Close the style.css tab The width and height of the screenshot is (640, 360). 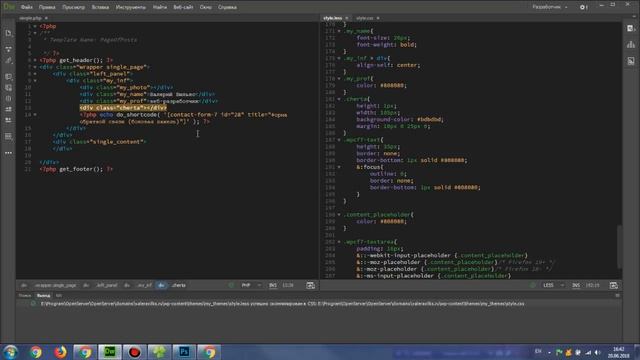click(378, 18)
